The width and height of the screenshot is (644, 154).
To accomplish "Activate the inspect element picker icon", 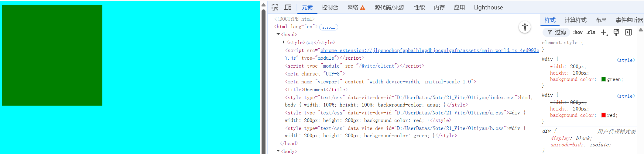I will coord(275,7).
